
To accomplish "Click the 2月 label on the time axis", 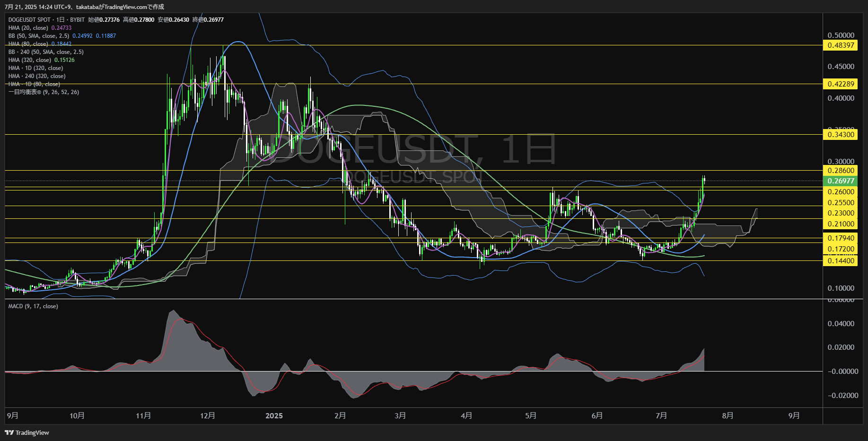I will pos(340,416).
